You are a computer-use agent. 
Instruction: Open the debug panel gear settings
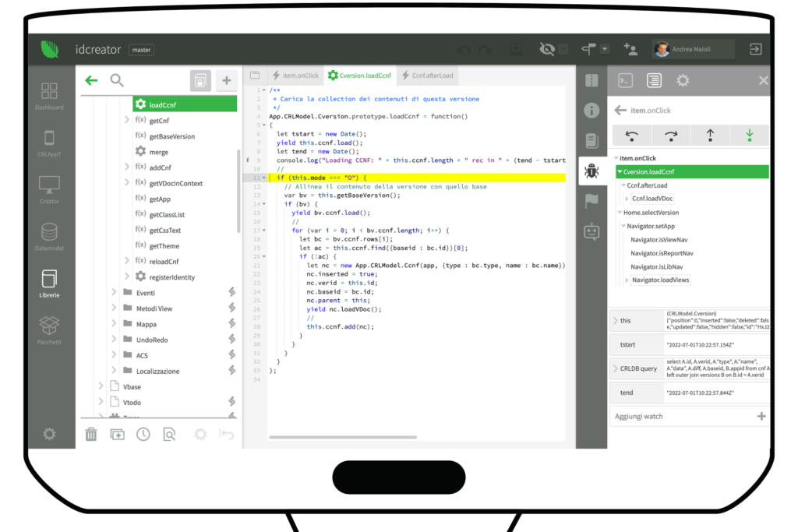tap(683, 80)
